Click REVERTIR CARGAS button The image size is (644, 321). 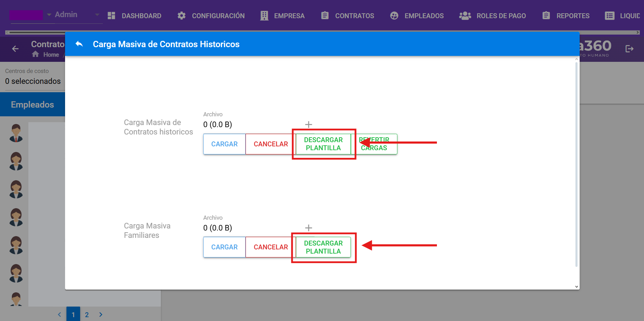click(374, 144)
